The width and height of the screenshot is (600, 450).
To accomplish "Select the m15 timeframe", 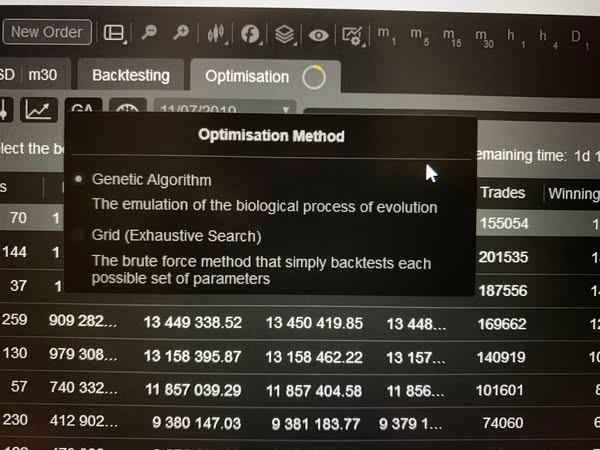I will coord(451,37).
